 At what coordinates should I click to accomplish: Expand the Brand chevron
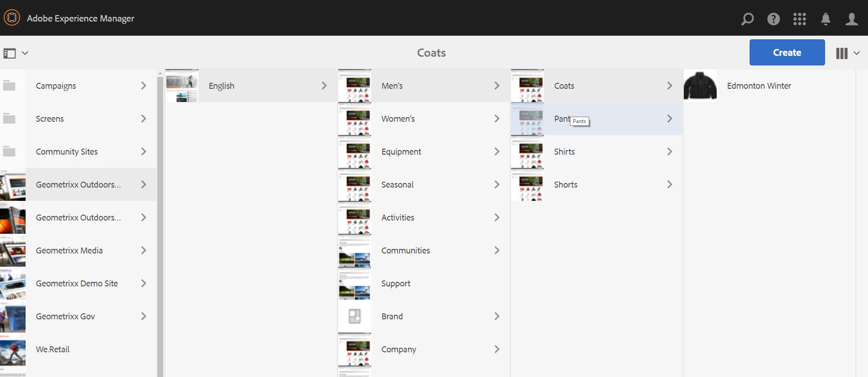point(497,316)
